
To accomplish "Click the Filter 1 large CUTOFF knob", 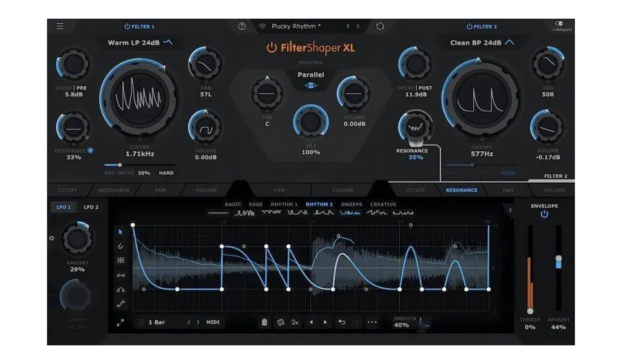I will point(138,98).
